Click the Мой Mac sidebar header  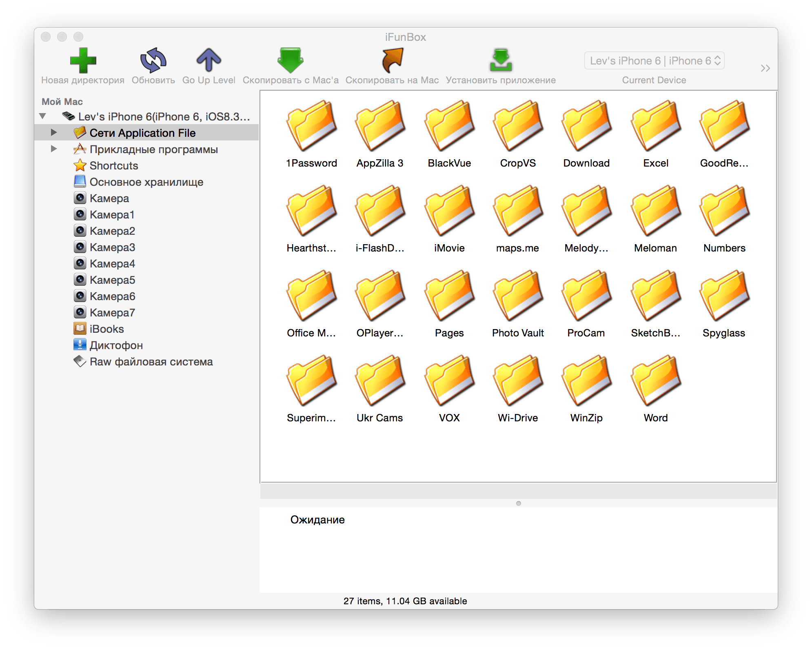(62, 102)
